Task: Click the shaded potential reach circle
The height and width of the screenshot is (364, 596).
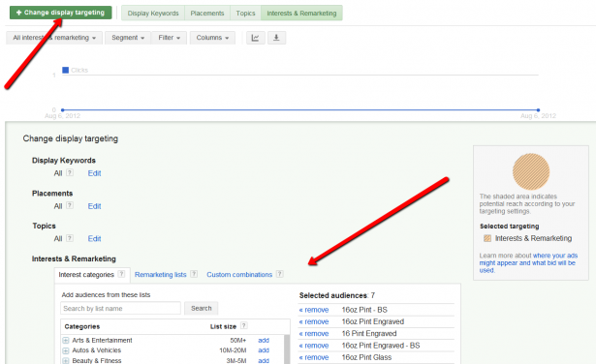Action: tap(531, 171)
